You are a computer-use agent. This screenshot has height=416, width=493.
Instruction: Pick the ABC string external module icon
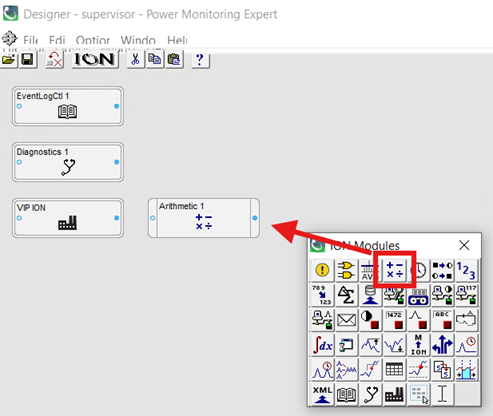click(x=442, y=320)
